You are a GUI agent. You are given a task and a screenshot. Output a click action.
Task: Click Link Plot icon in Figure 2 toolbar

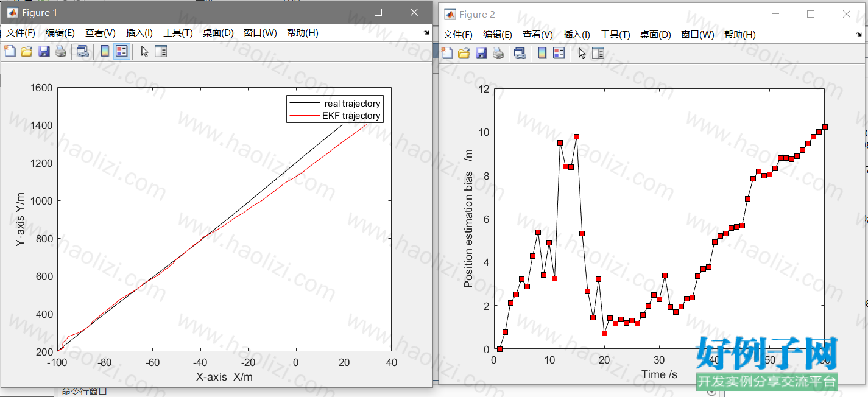click(520, 53)
